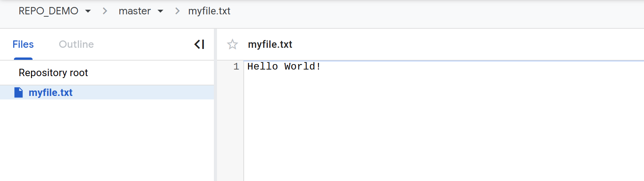Click the myfile.txt title above the code
Viewport: 644px width, 181px height.
(x=270, y=44)
